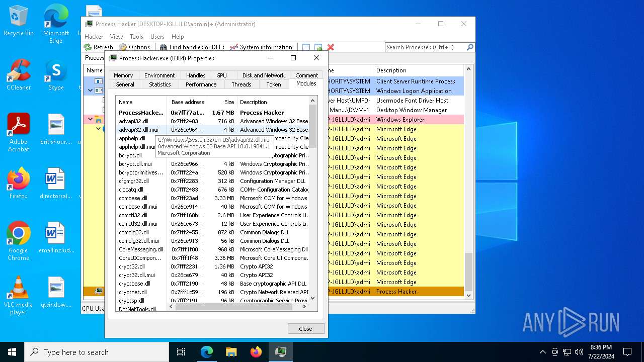Switch to Disk and Network tab
The width and height of the screenshot is (644, 362).
(264, 75)
